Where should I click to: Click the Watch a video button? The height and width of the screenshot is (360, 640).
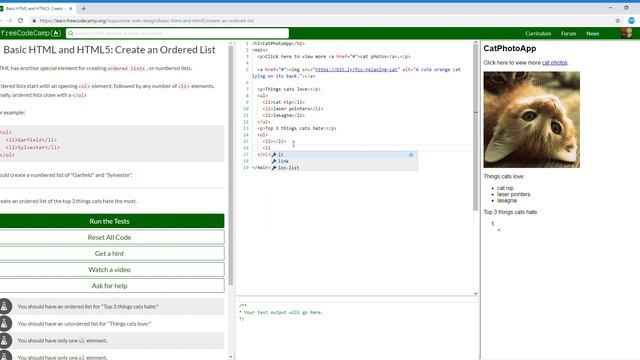coord(109,269)
